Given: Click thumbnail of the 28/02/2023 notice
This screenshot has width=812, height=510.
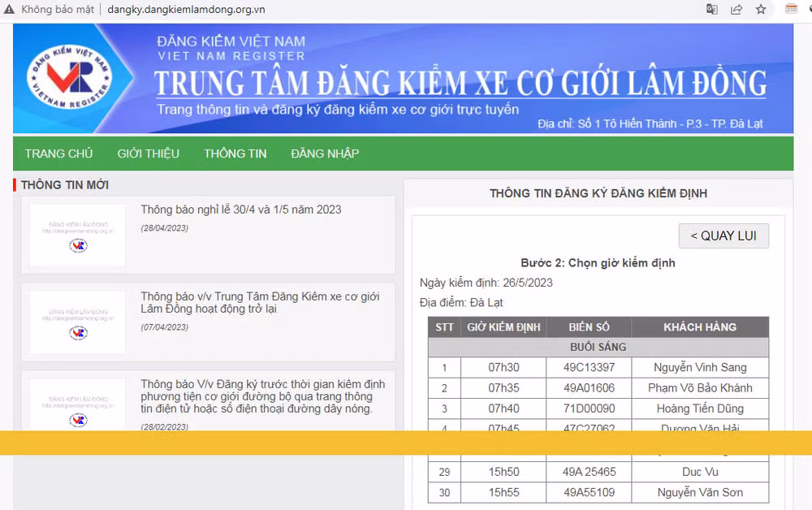Looking at the screenshot, I should tap(77, 404).
